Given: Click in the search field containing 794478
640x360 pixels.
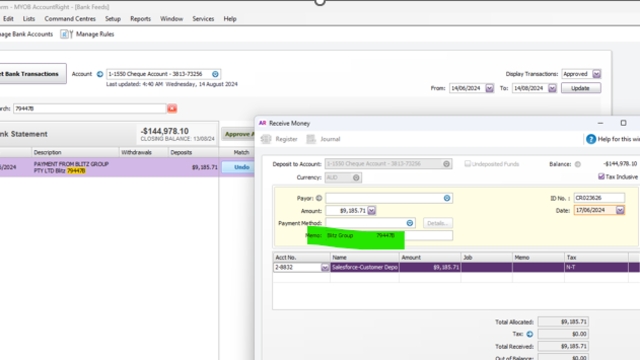Looking at the screenshot, I should click(x=89, y=109).
